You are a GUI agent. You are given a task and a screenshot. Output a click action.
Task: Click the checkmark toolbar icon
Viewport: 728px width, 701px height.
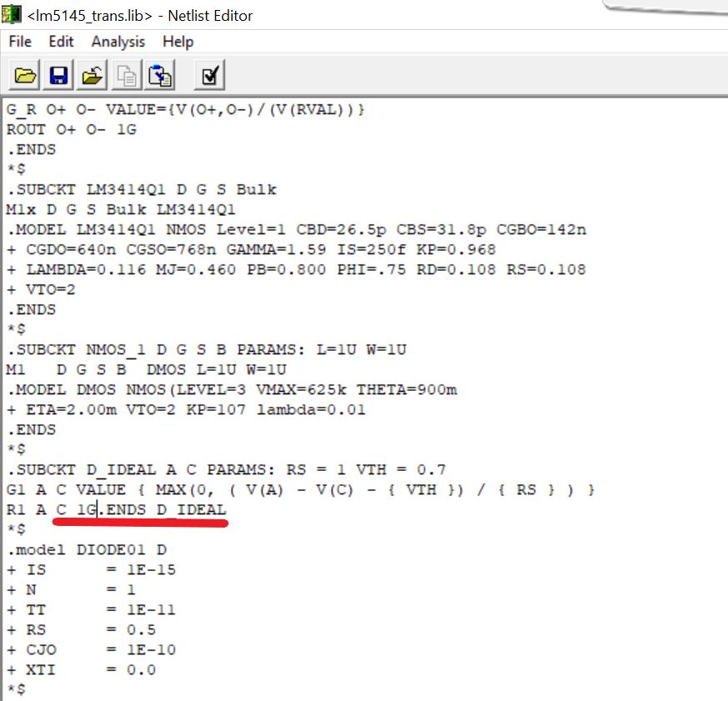click(209, 75)
